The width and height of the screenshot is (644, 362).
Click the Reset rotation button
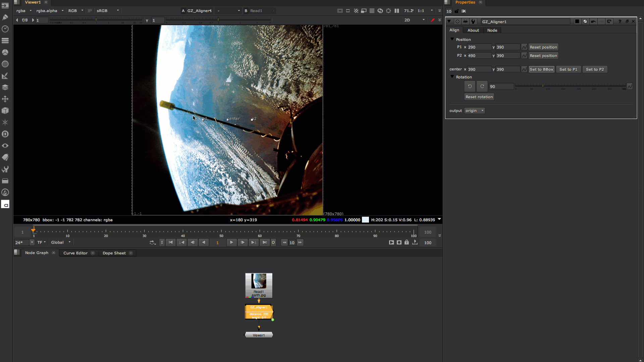pos(479,97)
